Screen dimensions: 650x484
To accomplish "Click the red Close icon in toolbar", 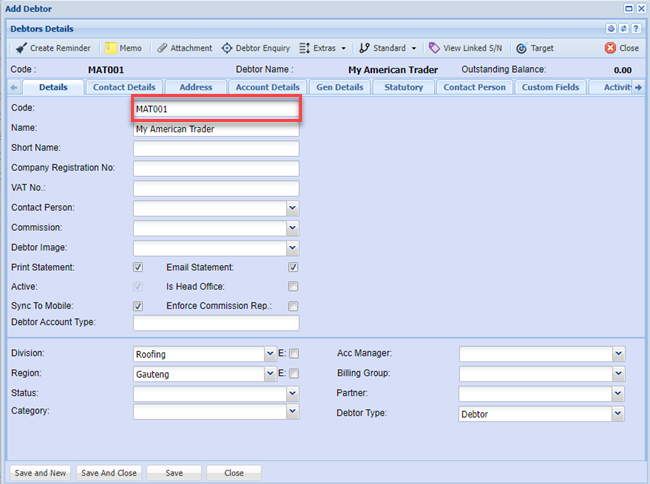I will (x=610, y=48).
